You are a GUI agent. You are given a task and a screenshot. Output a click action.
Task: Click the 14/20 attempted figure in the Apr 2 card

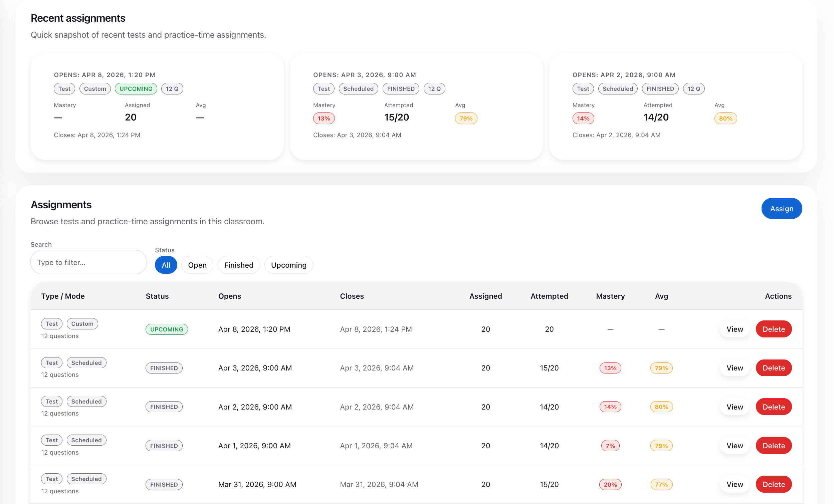656,117
